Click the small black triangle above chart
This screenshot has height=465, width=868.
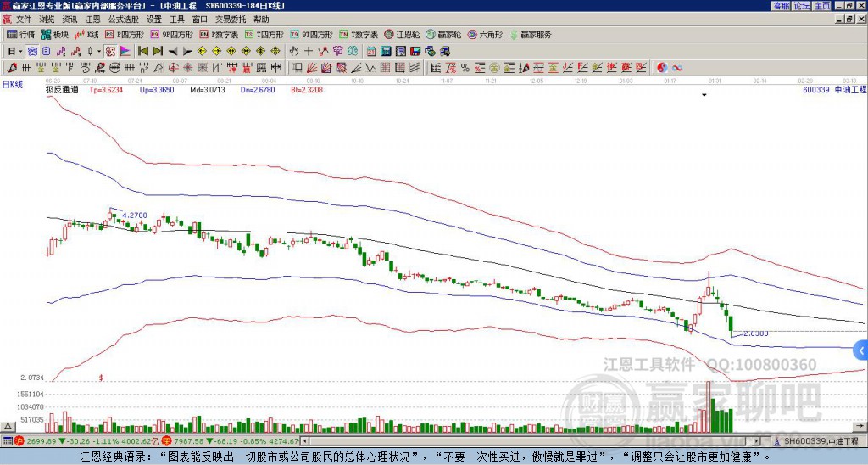click(704, 95)
